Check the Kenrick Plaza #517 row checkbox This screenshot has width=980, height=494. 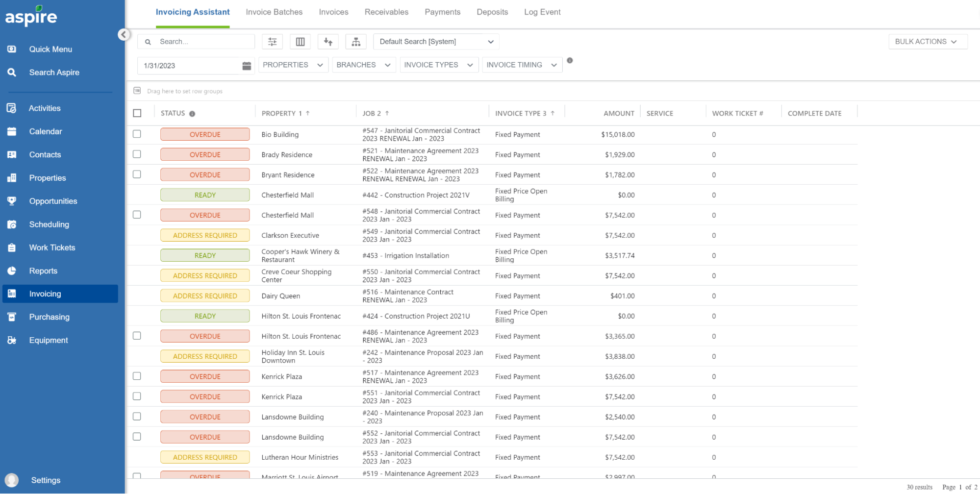(137, 376)
